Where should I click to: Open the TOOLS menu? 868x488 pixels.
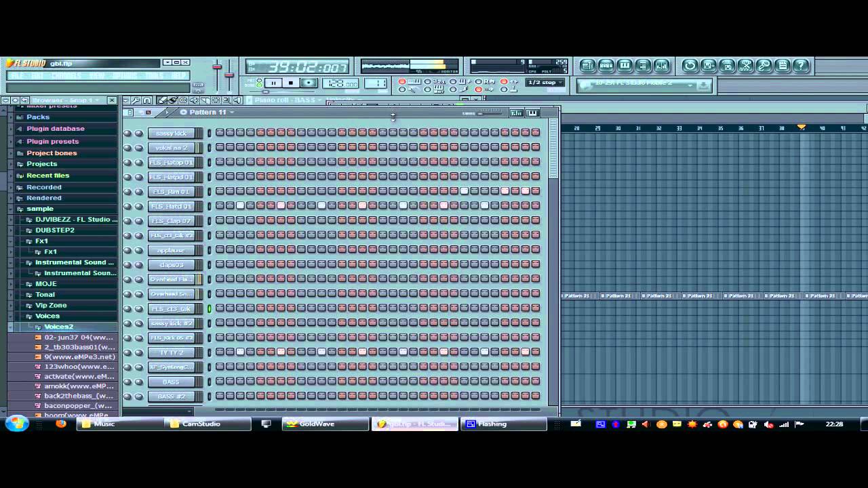155,76
